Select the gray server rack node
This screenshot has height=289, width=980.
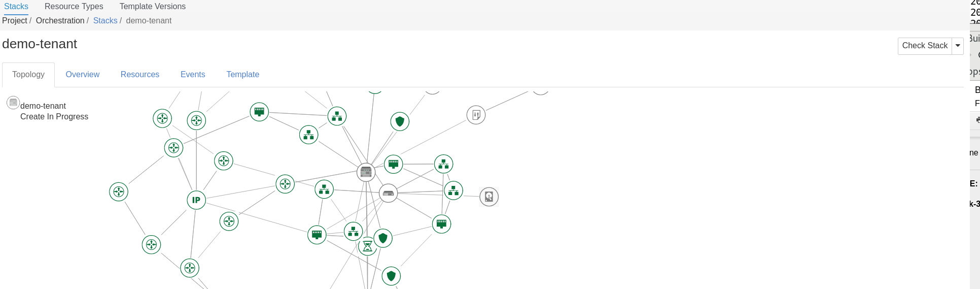366,172
